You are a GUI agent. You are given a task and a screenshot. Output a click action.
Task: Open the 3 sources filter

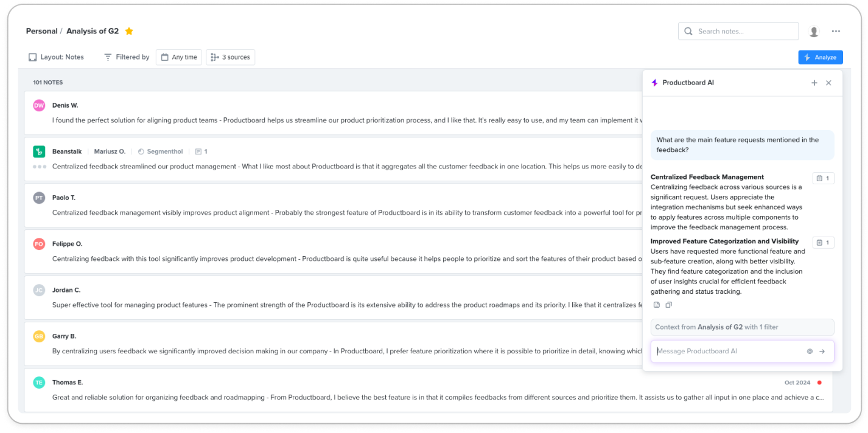pyautogui.click(x=230, y=57)
